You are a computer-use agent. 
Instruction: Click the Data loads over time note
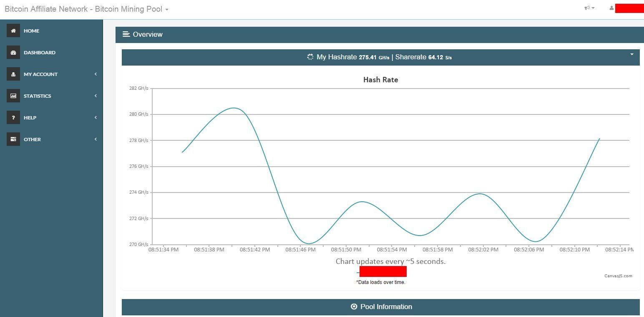[x=381, y=282]
